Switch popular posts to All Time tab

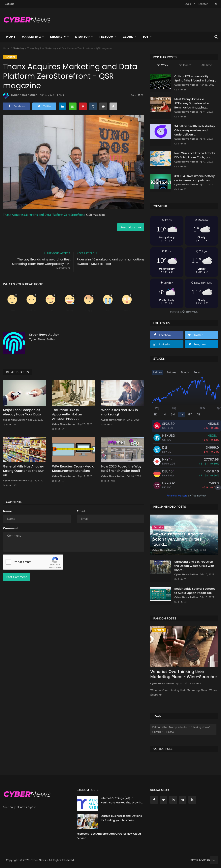tap(206, 65)
